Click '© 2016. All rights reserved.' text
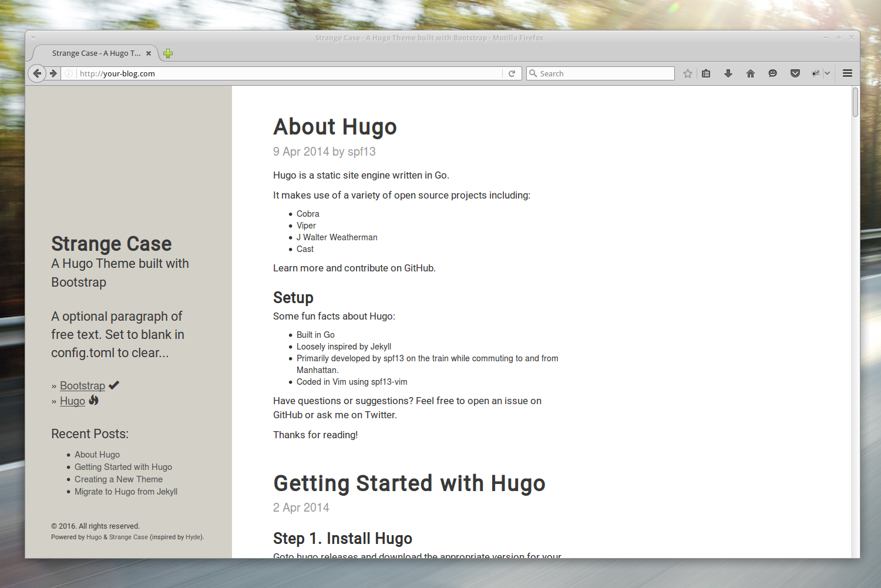 (x=95, y=526)
